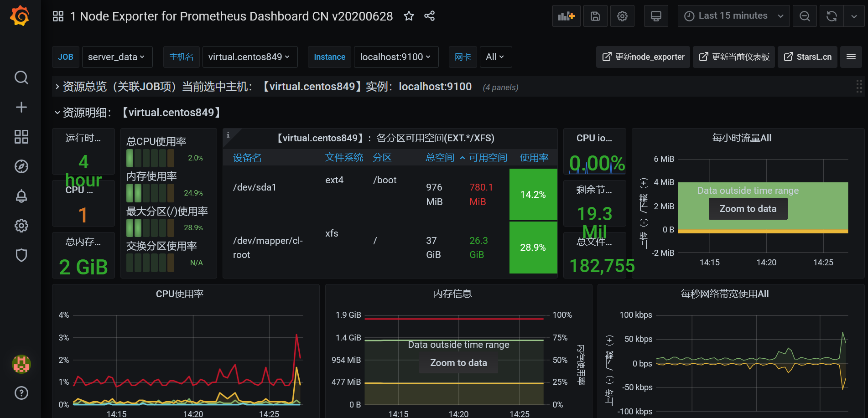Open the Explore compass icon
This screenshot has height=418, width=868.
pos(21,166)
